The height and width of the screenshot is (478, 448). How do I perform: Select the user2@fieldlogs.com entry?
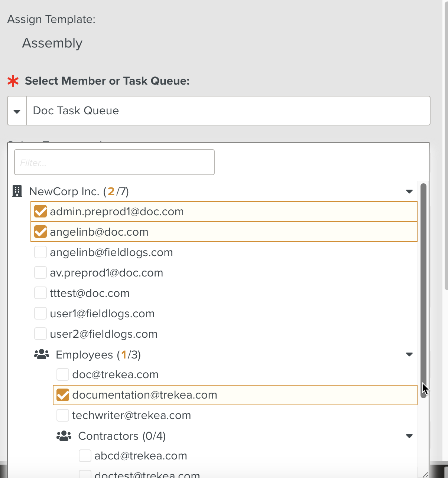103,334
